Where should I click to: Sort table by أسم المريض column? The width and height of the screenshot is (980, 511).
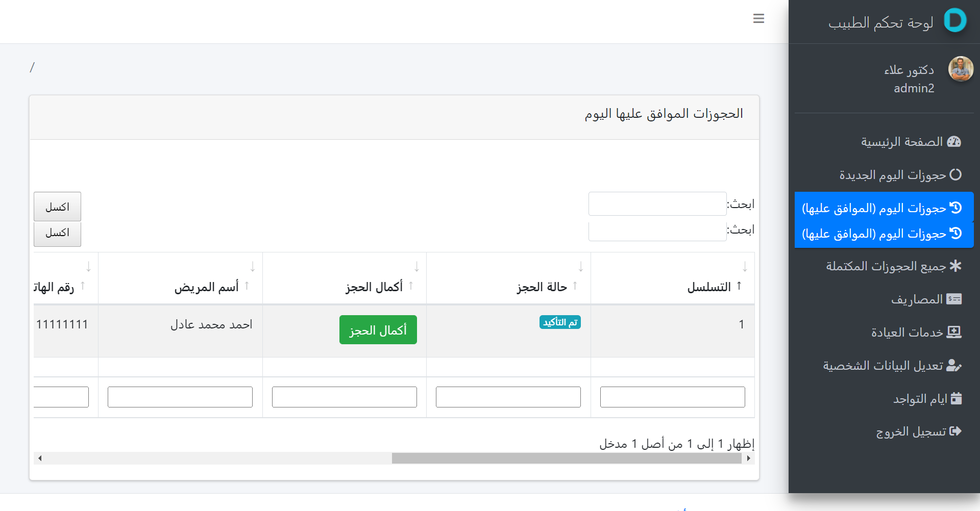pos(206,287)
